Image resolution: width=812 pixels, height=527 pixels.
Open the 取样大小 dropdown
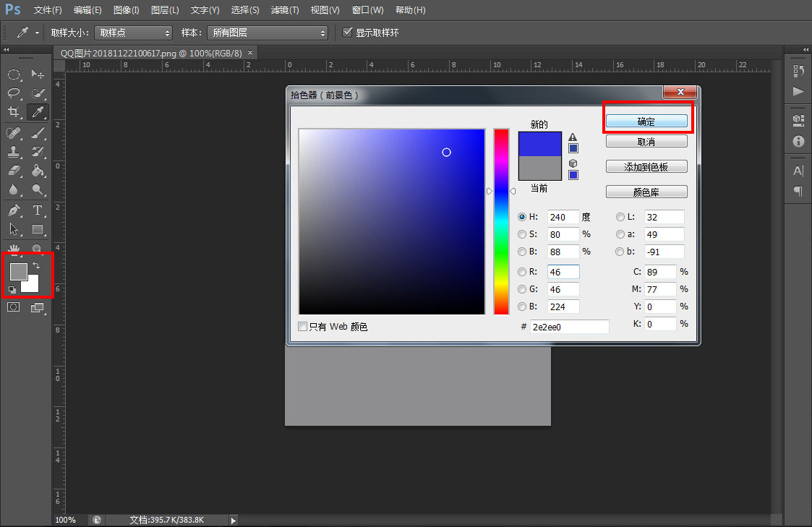pos(133,33)
